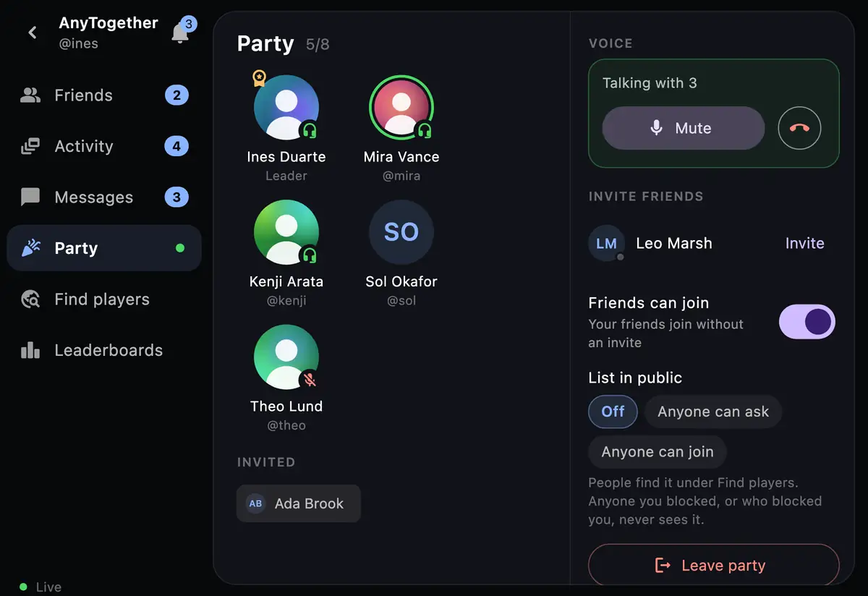Screen dimensions: 868x596
Task: Click the Leo Marsh name
Action: [674, 244]
